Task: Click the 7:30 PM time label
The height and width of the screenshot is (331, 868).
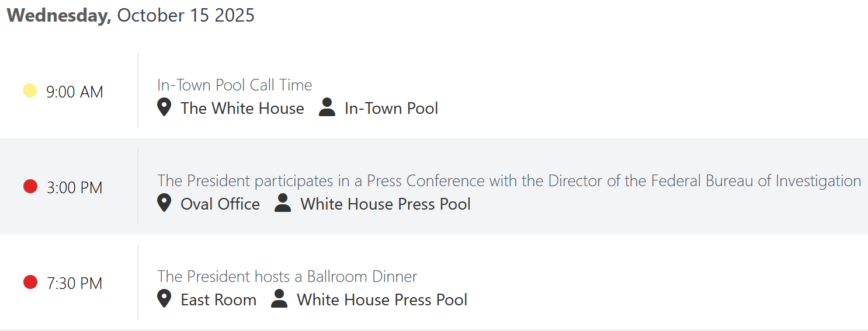Action: (x=74, y=284)
